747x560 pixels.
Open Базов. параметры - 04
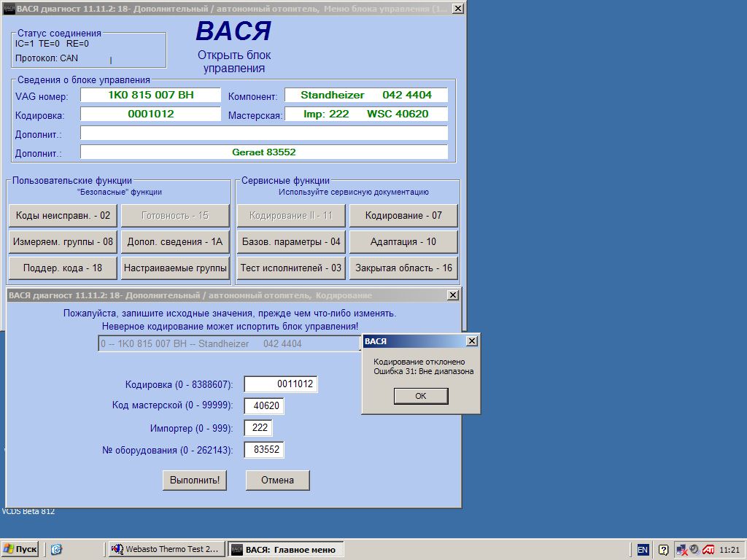click(x=290, y=241)
